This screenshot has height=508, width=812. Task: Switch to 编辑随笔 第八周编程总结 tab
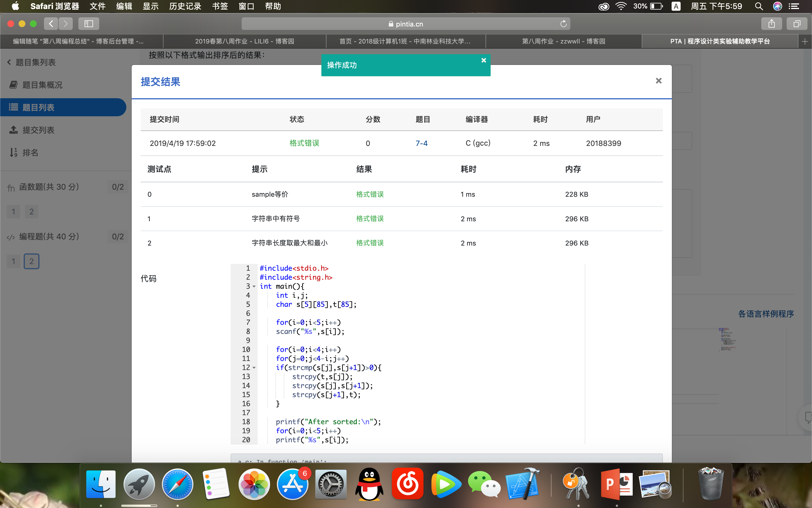81,41
